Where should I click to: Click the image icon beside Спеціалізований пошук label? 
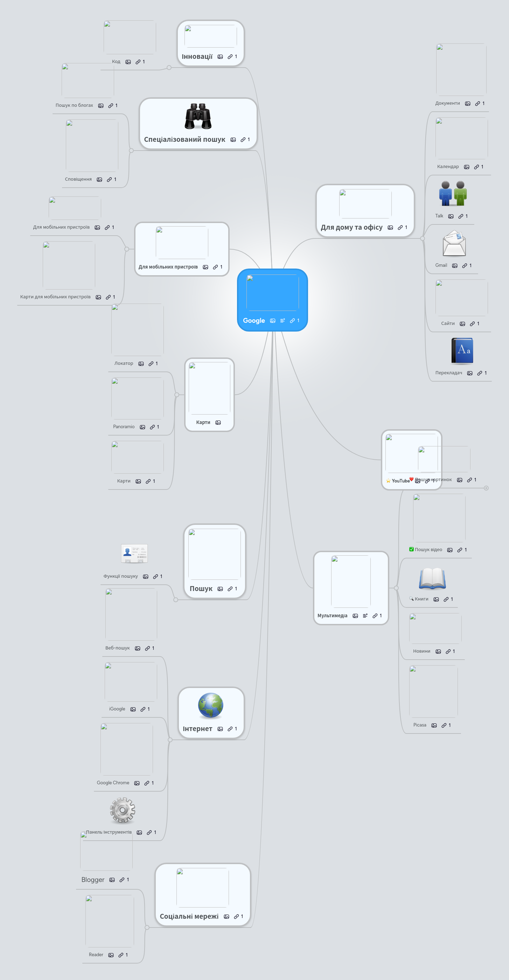[233, 140]
